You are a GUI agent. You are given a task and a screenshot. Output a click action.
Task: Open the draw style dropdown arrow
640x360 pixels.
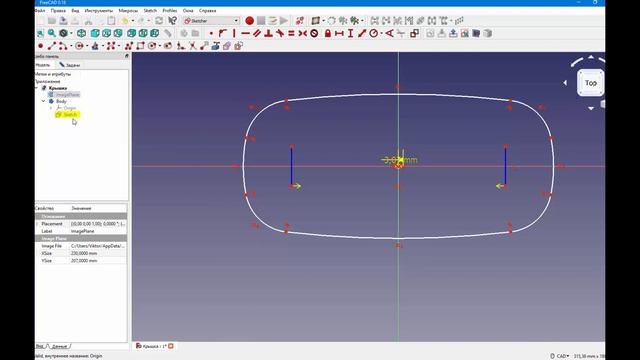coord(71,33)
